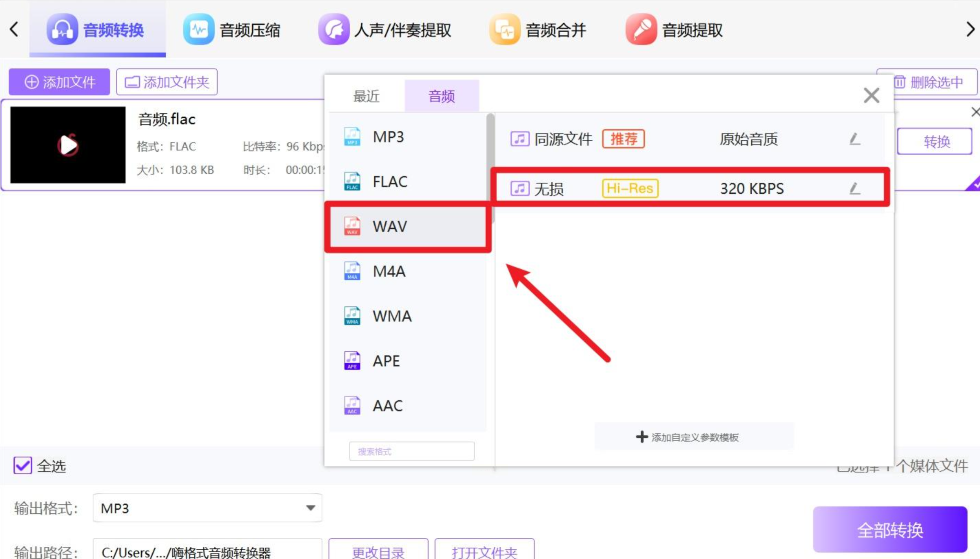Open the 音频提取 microphone icon
980x559 pixels.
coord(641,30)
